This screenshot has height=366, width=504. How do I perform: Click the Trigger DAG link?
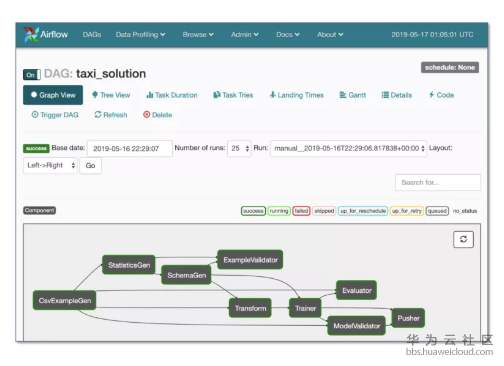[55, 115]
